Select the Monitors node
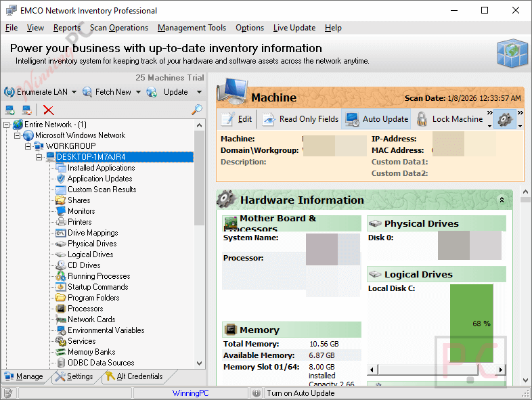 coord(81,211)
